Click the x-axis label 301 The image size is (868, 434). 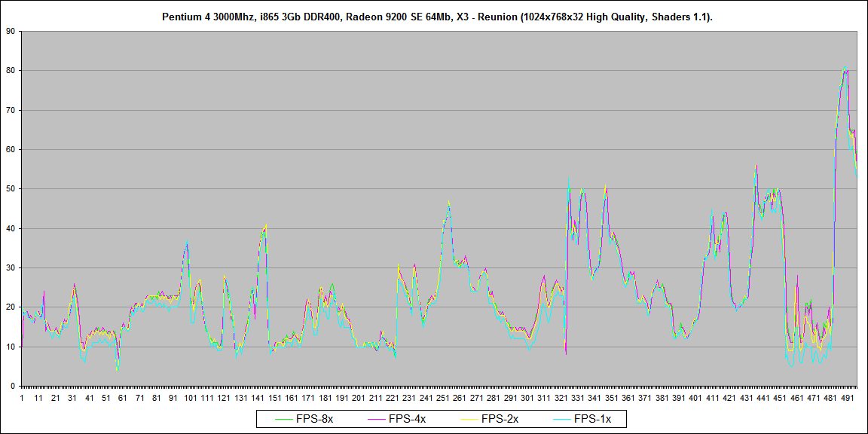point(527,398)
